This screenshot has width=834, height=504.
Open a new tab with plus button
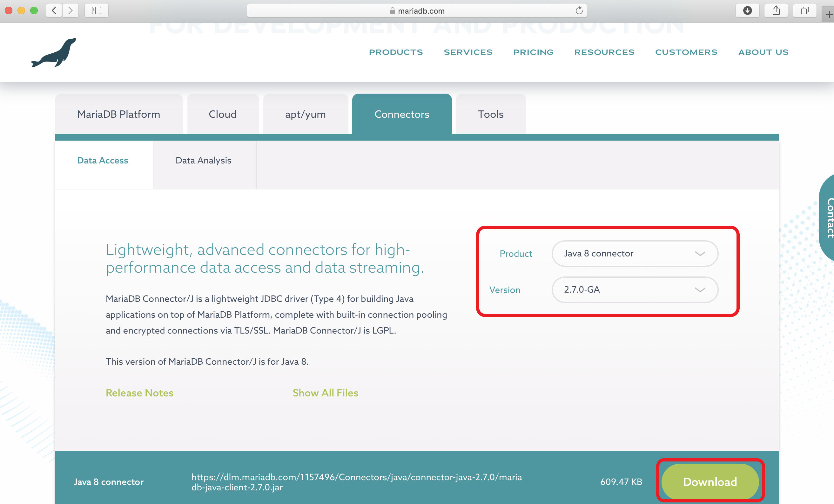(x=828, y=15)
